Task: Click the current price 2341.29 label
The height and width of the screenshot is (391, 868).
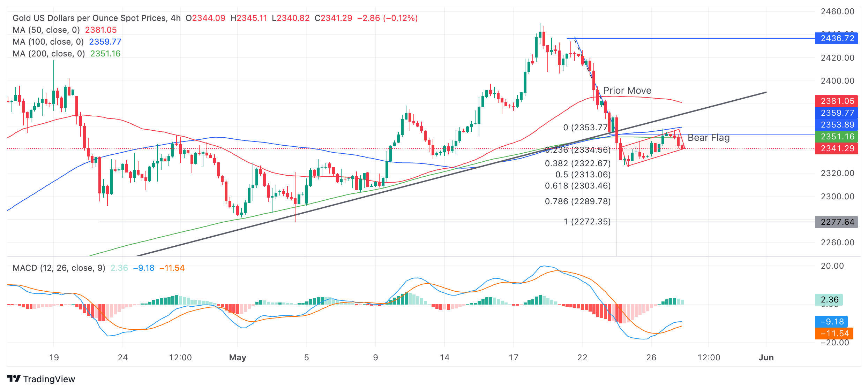Action: point(837,148)
